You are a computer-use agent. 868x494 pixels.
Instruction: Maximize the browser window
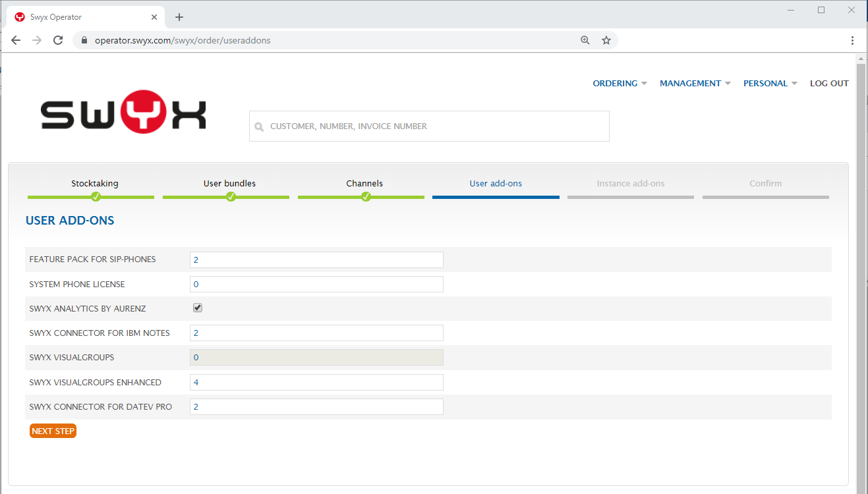821,10
